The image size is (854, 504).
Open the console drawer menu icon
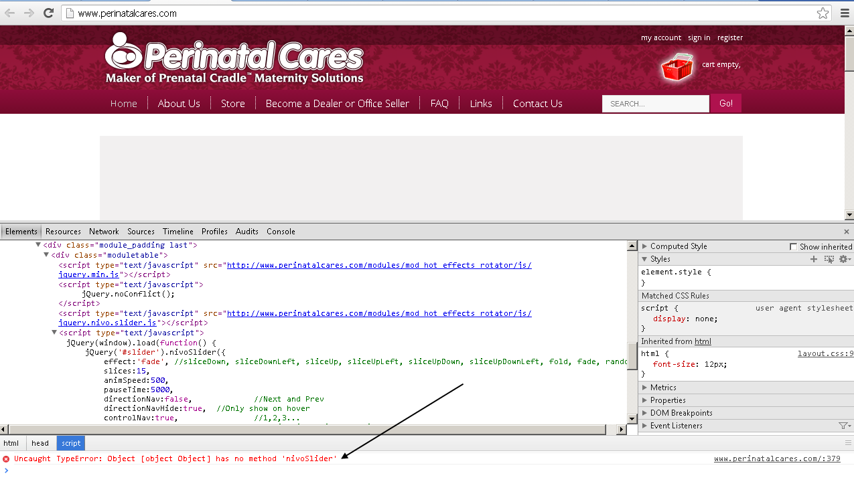click(x=847, y=443)
